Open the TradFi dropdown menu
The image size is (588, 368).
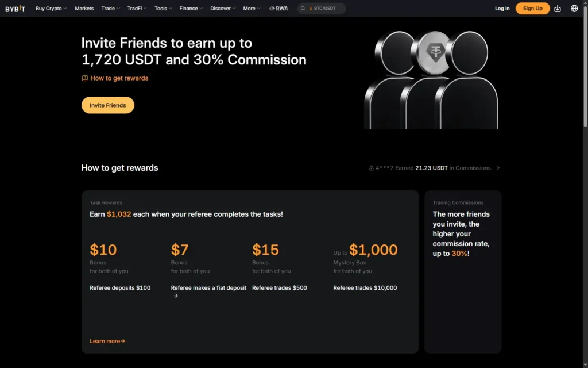(x=137, y=8)
